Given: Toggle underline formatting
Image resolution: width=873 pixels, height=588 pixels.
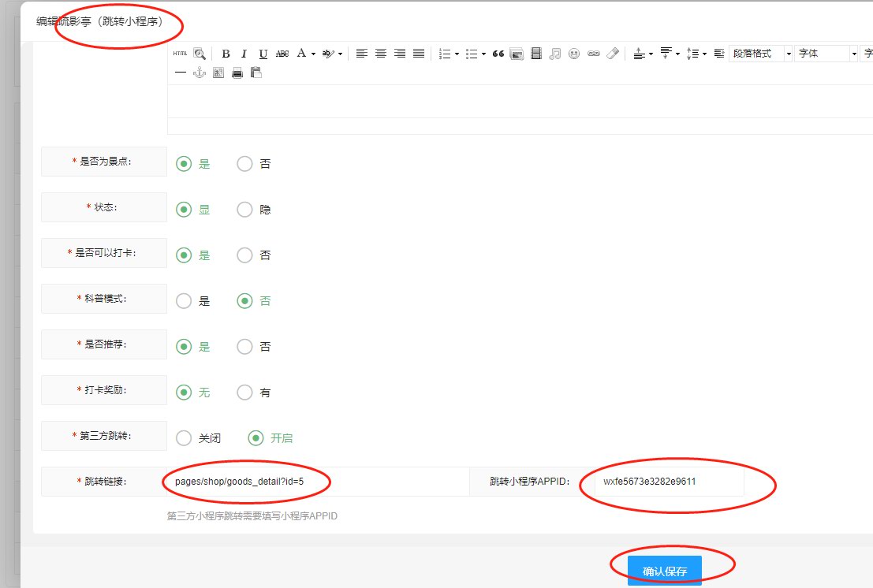Looking at the screenshot, I should click(263, 54).
